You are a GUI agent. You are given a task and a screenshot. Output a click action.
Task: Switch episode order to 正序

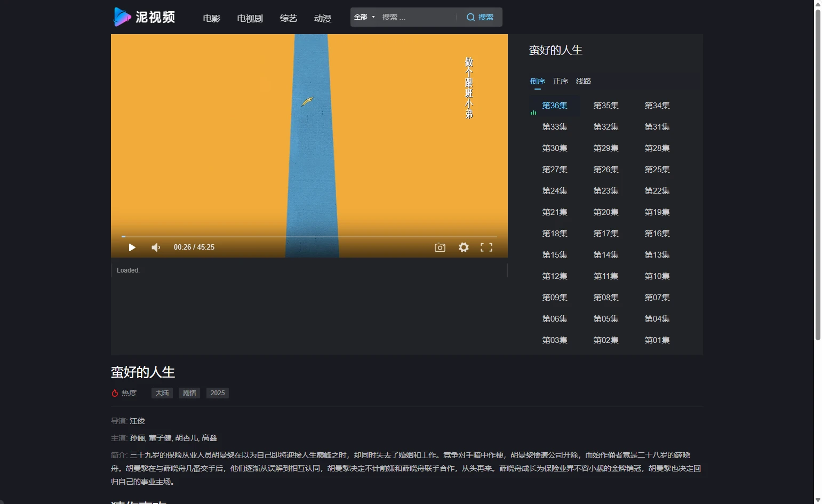(560, 81)
